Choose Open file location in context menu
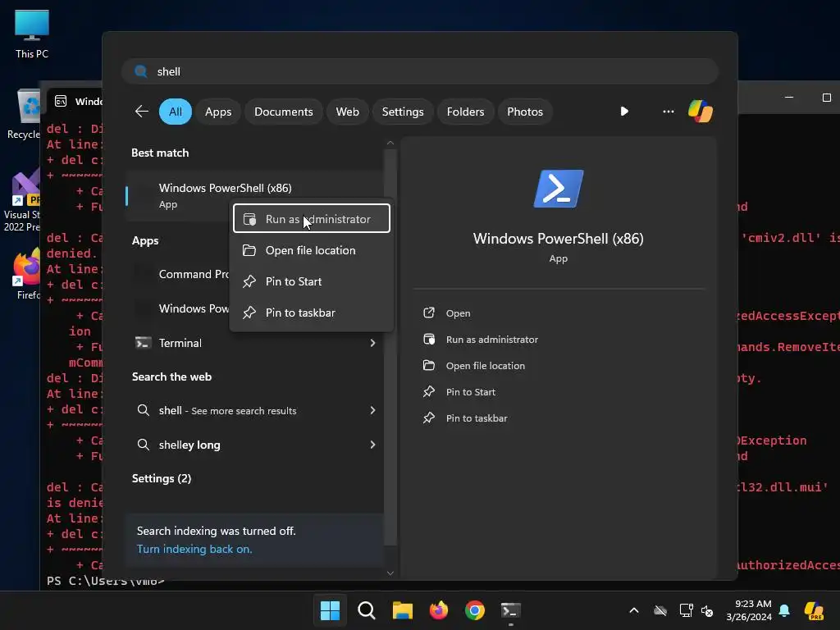 (311, 250)
